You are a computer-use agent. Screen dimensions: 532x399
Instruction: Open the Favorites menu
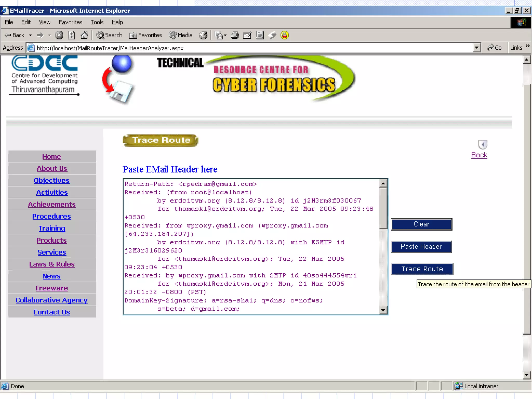(70, 22)
